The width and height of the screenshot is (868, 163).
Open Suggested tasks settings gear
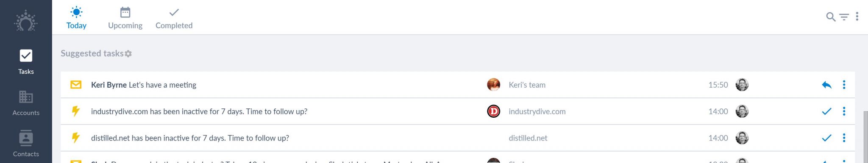click(128, 54)
